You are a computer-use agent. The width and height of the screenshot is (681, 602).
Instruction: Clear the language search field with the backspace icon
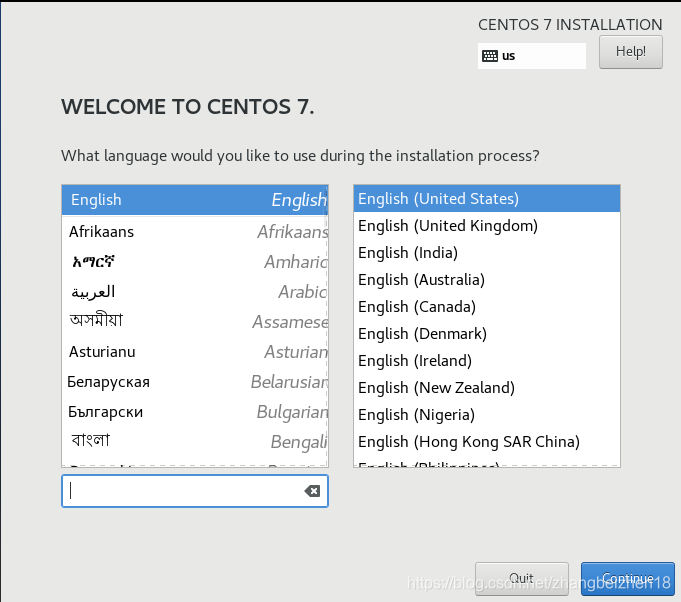(x=312, y=491)
